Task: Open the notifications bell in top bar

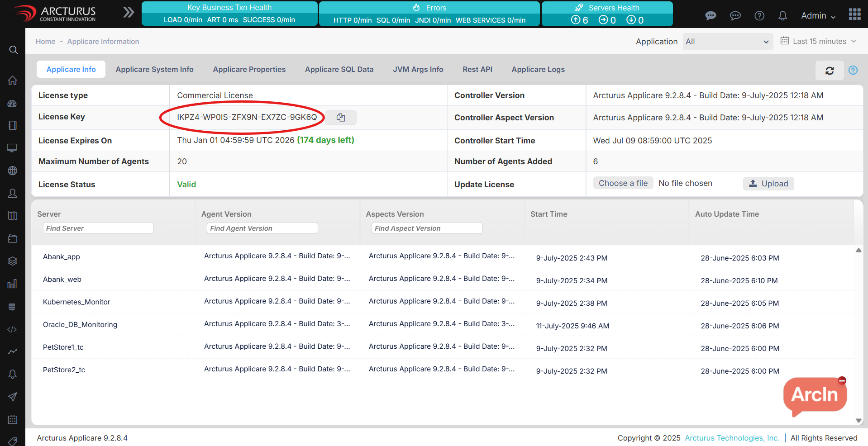Action: click(782, 16)
